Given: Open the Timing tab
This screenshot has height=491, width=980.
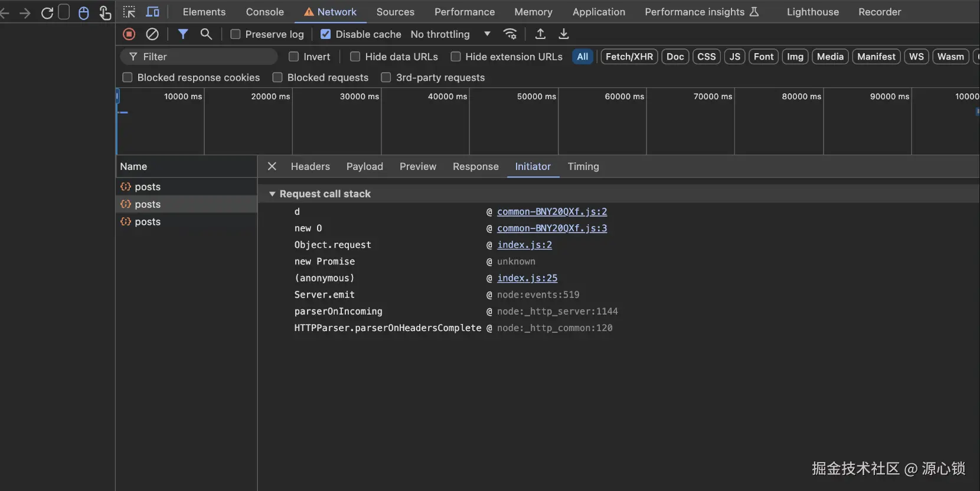Looking at the screenshot, I should pyautogui.click(x=583, y=166).
